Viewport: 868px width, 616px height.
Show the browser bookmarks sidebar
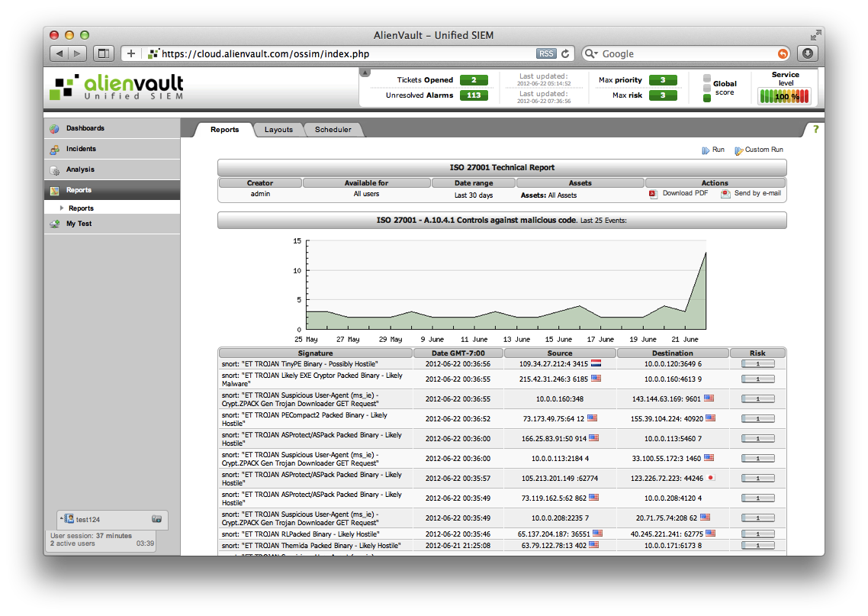pos(103,53)
